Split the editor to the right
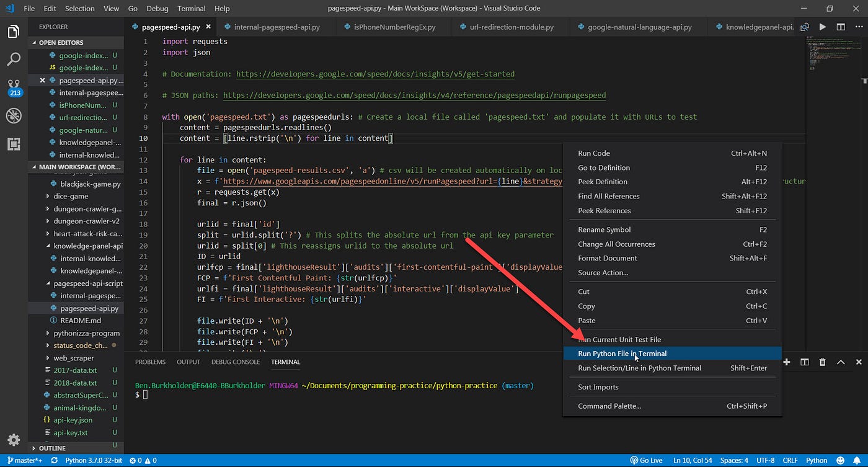 point(841,27)
